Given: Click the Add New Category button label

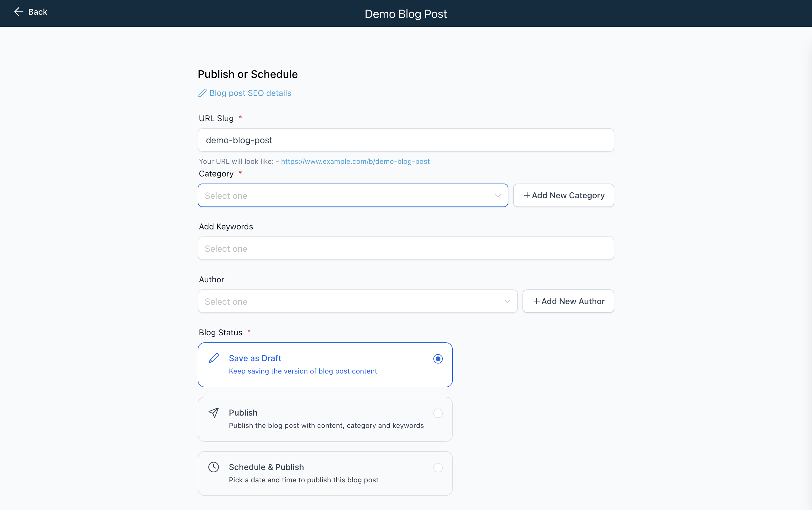Looking at the screenshot, I should point(568,196).
